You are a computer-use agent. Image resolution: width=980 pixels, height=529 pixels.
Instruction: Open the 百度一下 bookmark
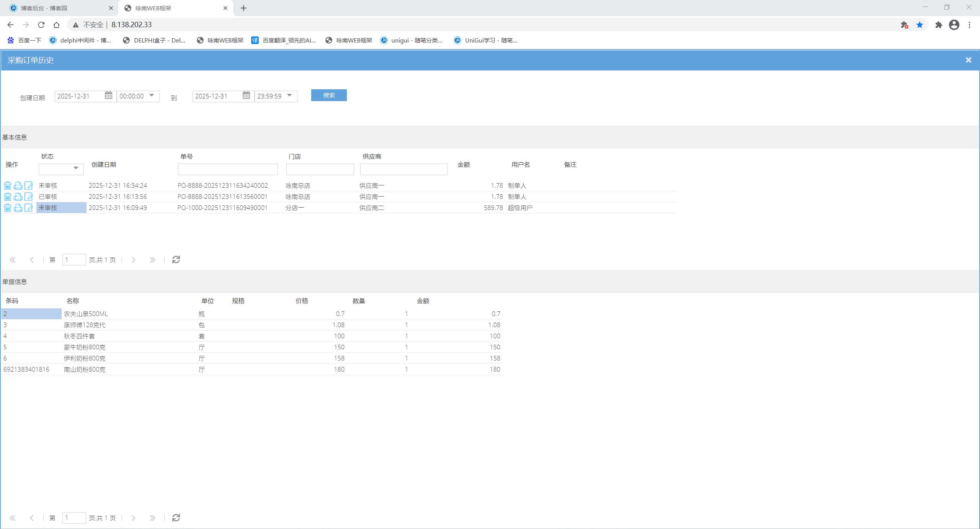(24, 40)
